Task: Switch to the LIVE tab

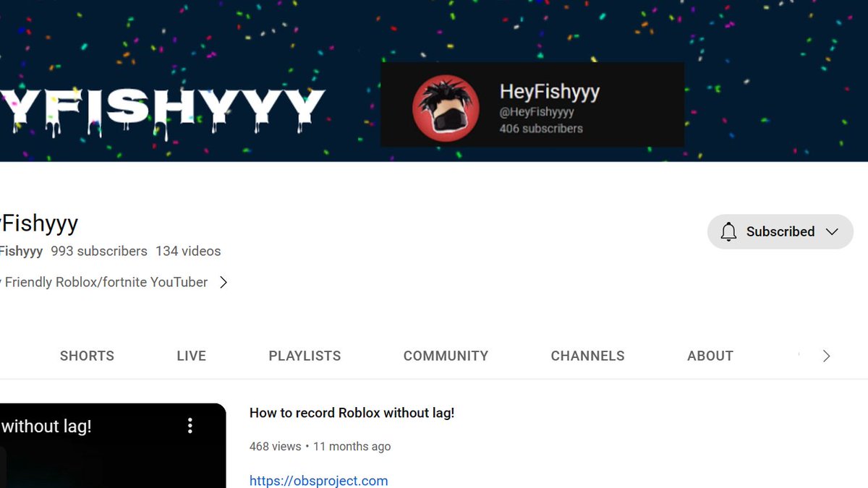Action: pos(191,356)
